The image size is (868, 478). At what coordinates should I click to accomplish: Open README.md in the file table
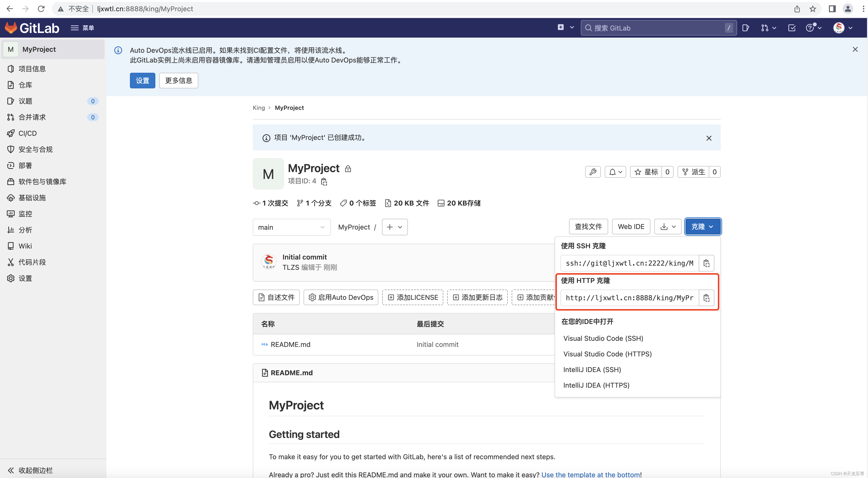[x=290, y=345]
